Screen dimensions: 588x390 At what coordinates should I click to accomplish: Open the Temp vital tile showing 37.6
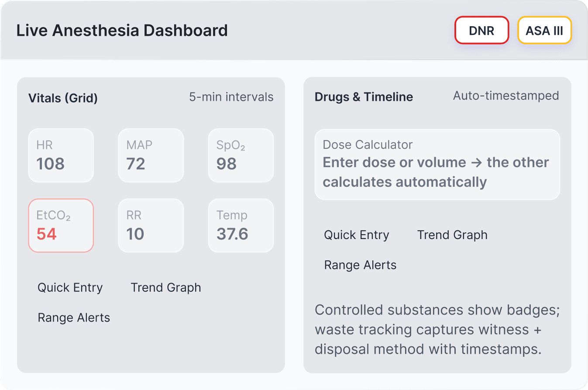click(x=241, y=226)
